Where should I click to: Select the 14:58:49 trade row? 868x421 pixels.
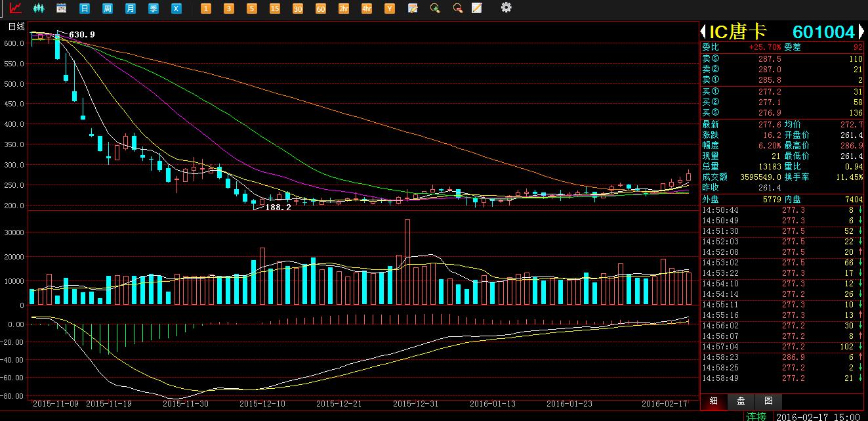(x=782, y=378)
